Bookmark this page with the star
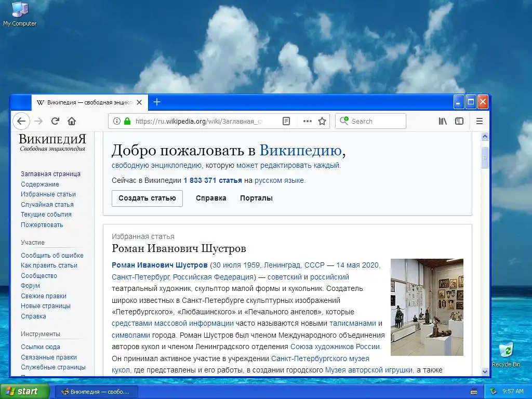Viewport: 532px width, 399px height. pos(322,121)
